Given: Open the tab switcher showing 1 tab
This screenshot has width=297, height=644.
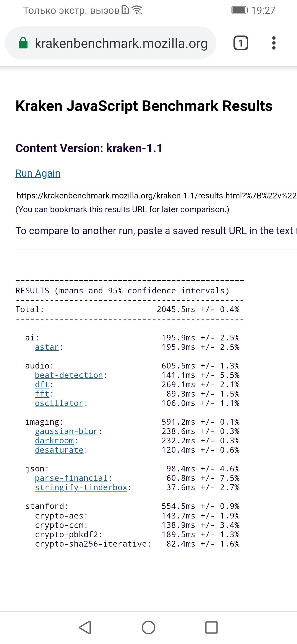Looking at the screenshot, I should click(x=241, y=43).
